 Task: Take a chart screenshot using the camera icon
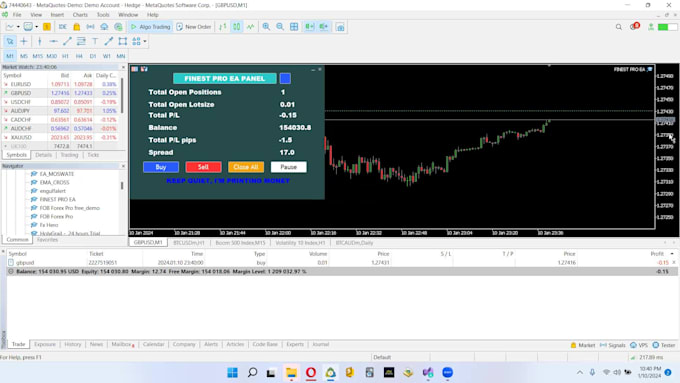click(340, 27)
